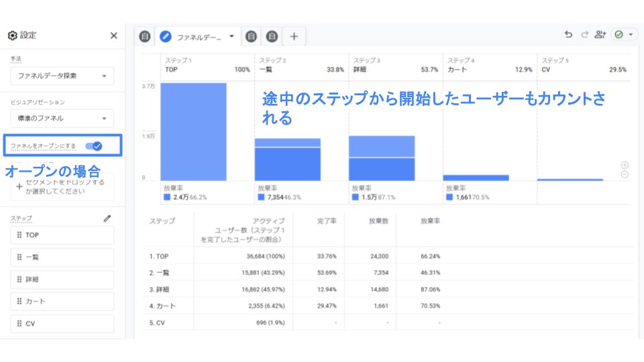Add a new tab with plus button
The image size is (644, 362).
tap(294, 36)
